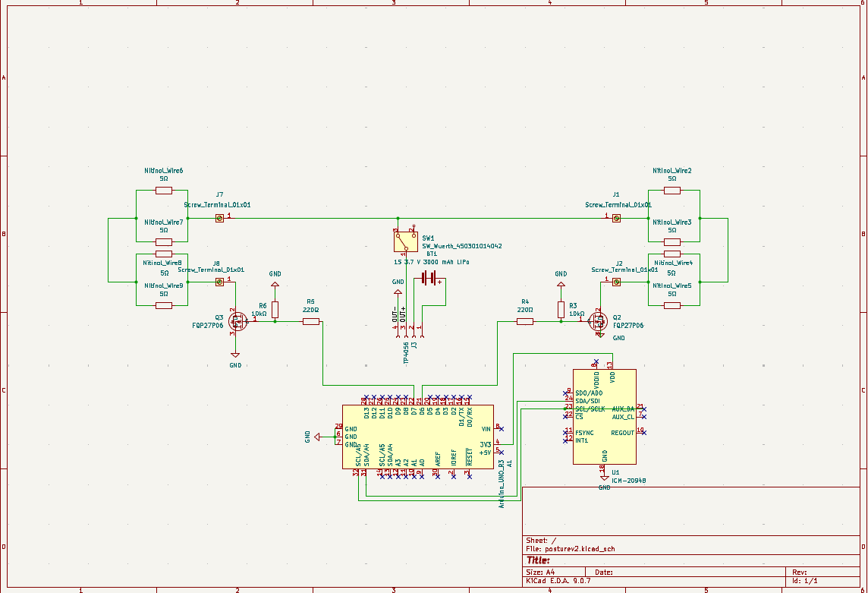The width and height of the screenshot is (868, 593).
Task: Click the GND arrow left of Arduino
Action: [x=317, y=437]
